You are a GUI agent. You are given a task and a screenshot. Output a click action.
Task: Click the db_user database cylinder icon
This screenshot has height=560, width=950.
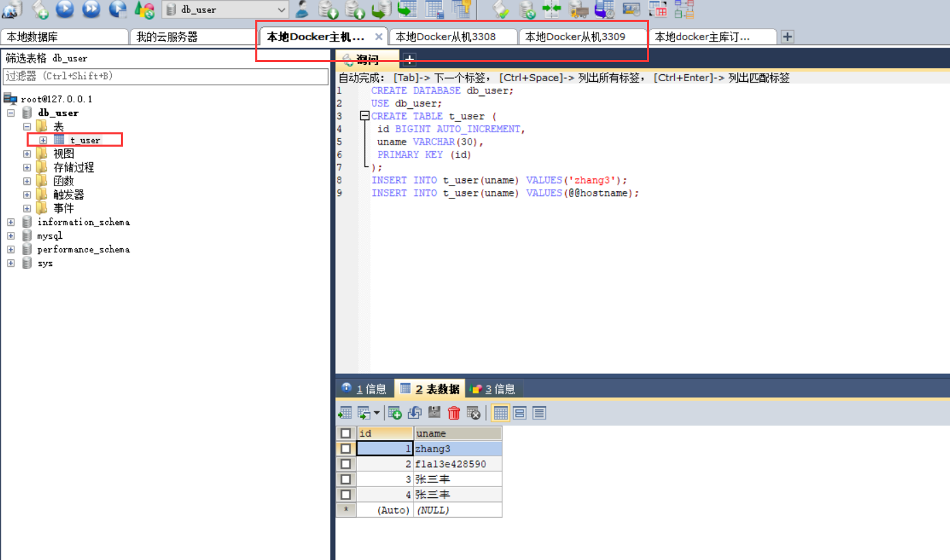tap(27, 113)
